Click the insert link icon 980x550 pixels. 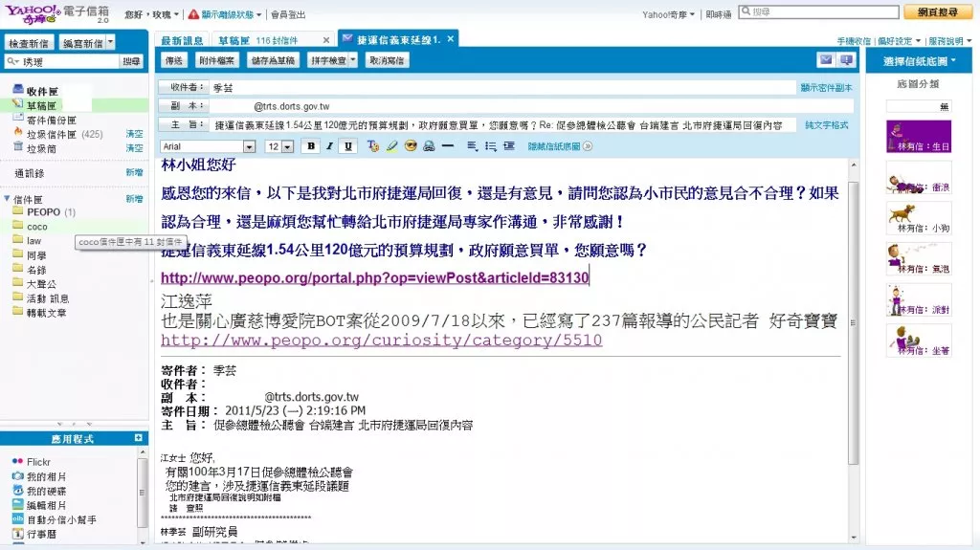point(429,146)
